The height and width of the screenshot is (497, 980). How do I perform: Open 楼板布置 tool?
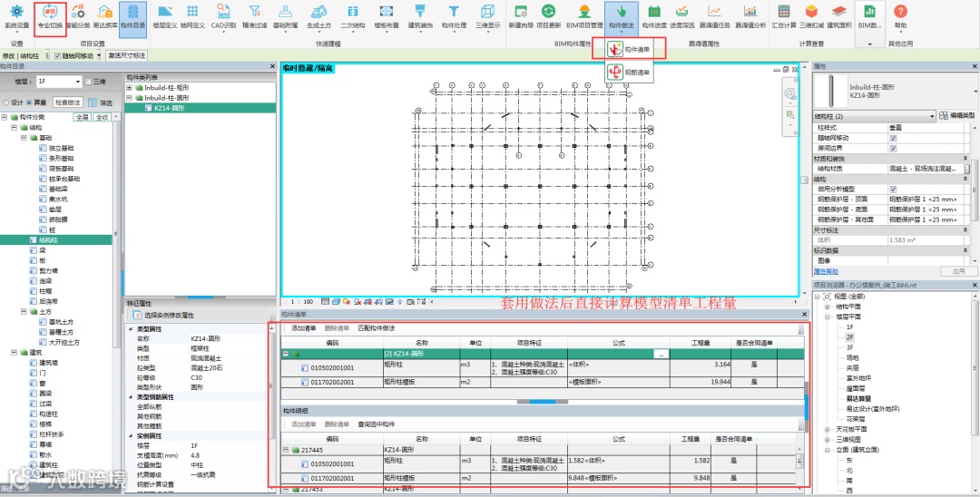387,17
